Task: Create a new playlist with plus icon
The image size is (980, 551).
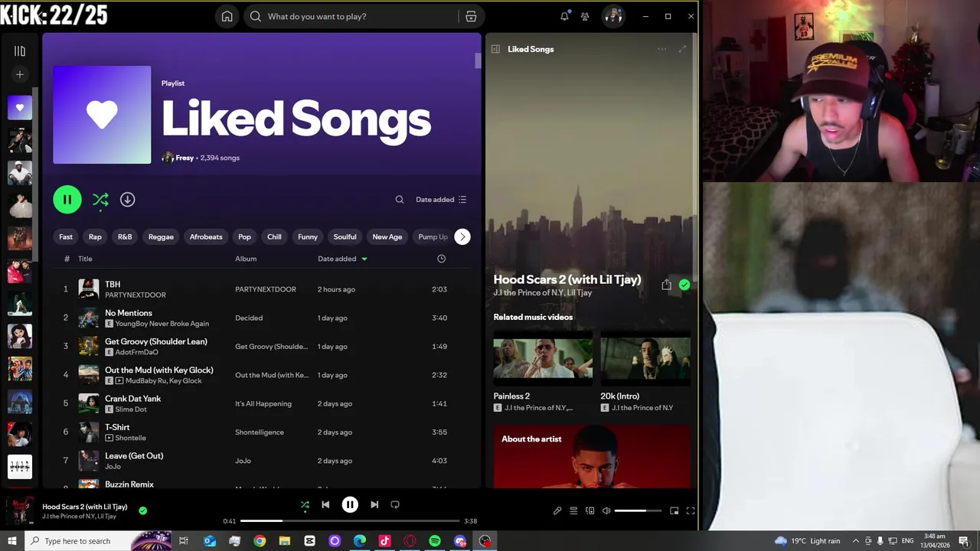Action: 20,74
